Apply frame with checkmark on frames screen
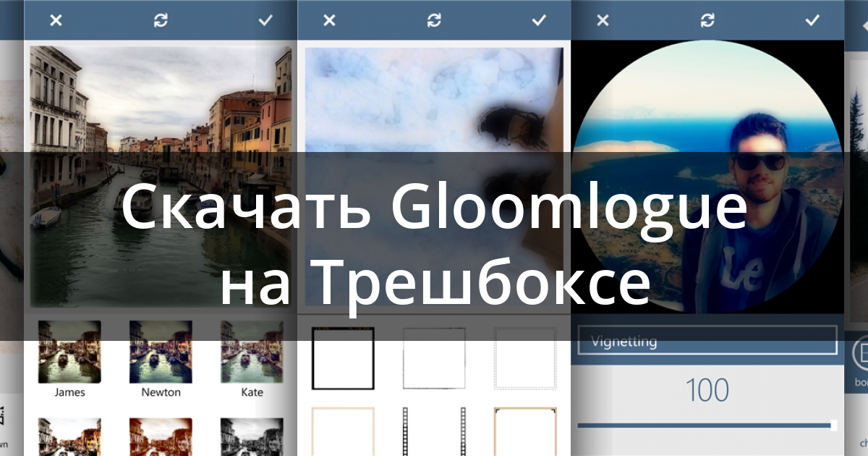 tap(539, 20)
